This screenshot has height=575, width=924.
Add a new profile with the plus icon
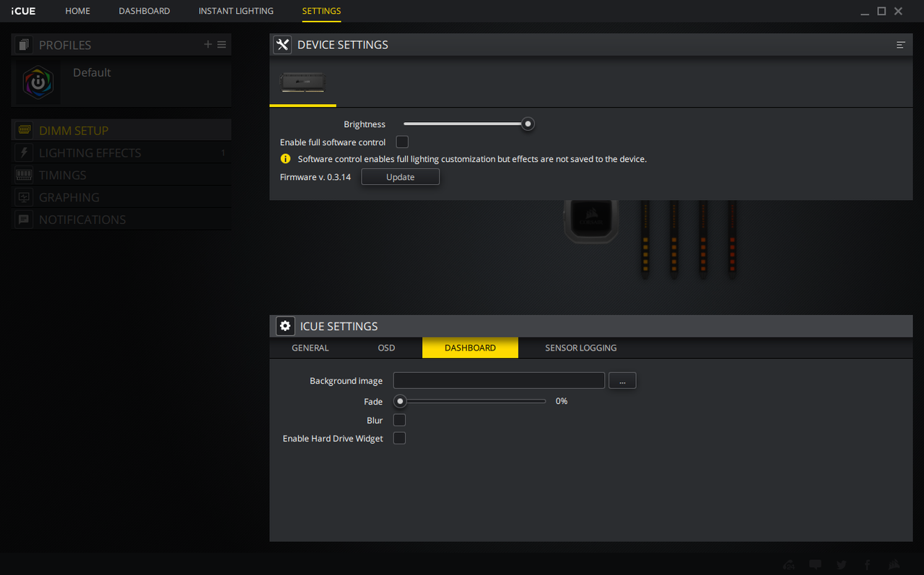coord(208,45)
